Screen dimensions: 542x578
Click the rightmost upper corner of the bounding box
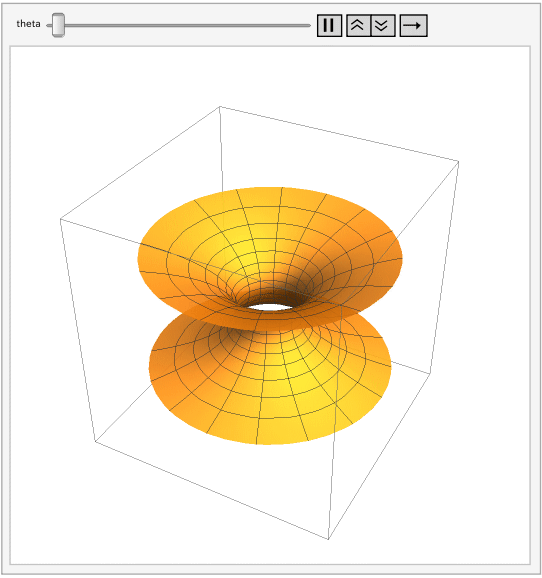[x=459, y=161]
